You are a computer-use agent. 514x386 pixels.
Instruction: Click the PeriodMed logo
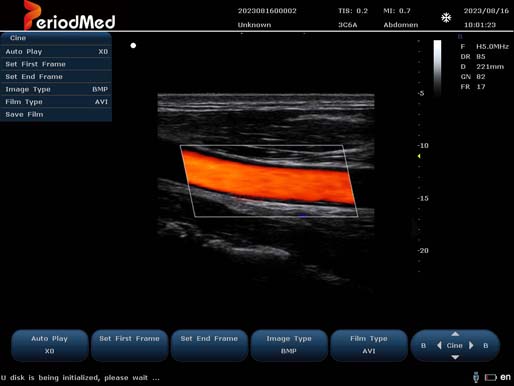[x=69, y=16]
